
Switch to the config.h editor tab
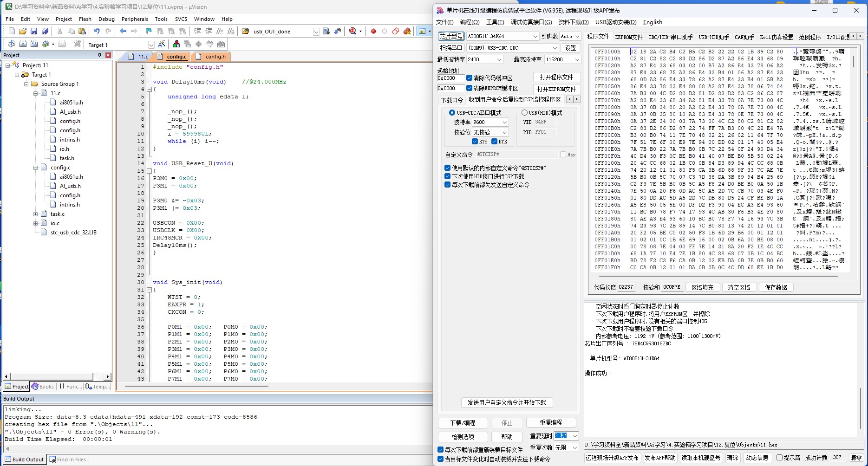tap(212, 57)
